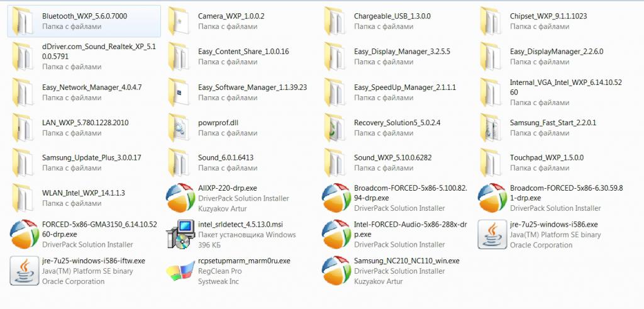The width and height of the screenshot is (644, 309).
Task: Select the Chargeable_USB_1.3.0.0 folder icon
Action: click(x=335, y=21)
